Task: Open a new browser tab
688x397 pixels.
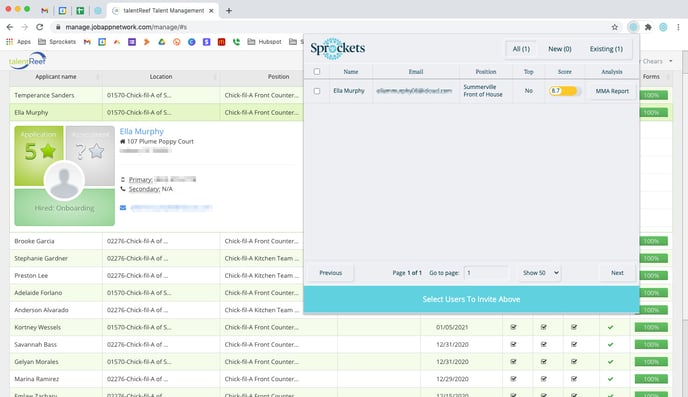Action: 229,11
